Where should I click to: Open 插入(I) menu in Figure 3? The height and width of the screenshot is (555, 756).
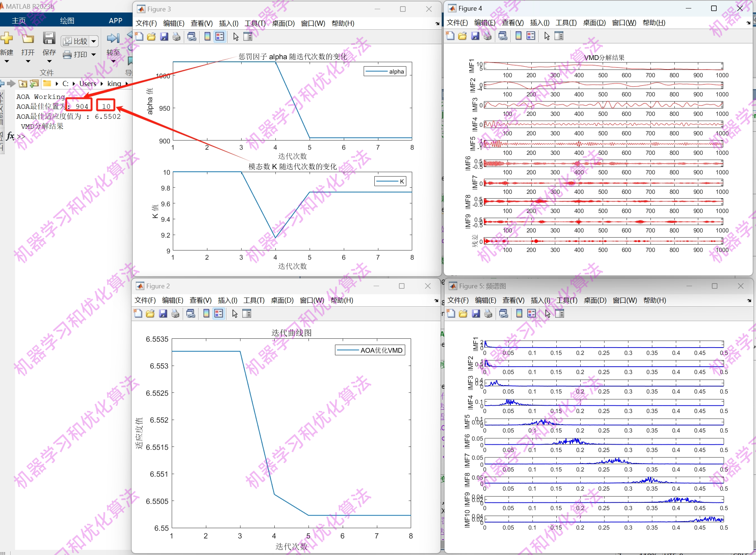pyautogui.click(x=228, y=24)
